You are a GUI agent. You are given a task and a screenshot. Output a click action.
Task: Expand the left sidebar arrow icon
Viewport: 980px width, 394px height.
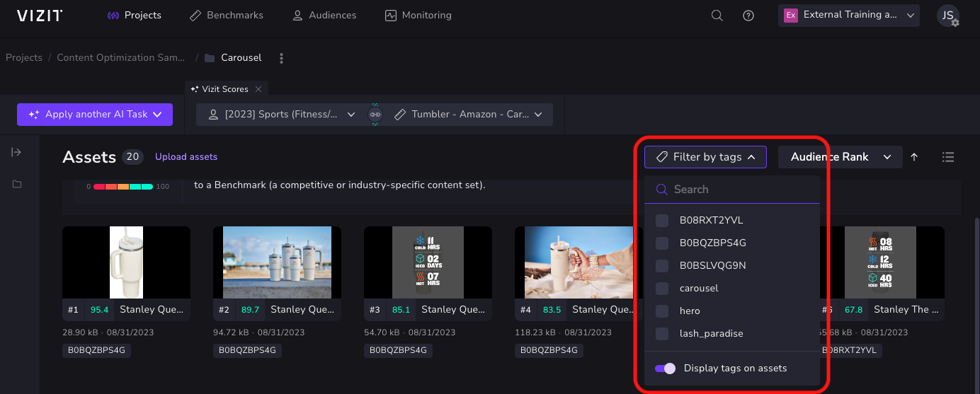coord(17,152)
